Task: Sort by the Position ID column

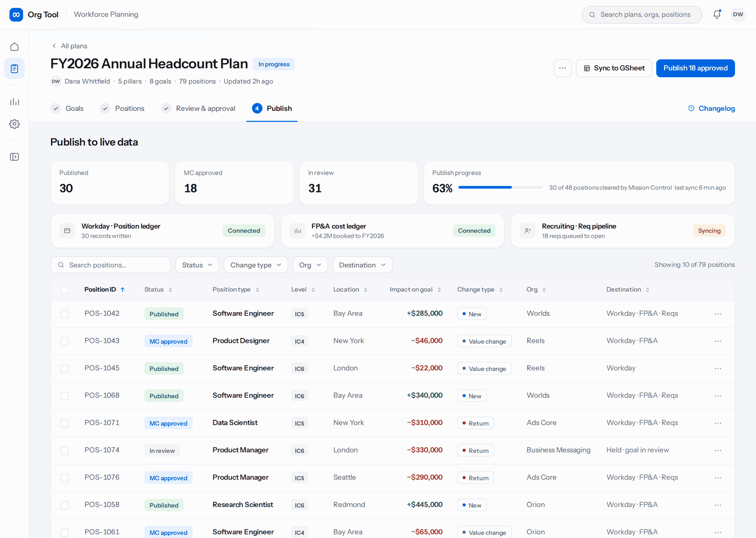Action: (x=104, y=289)
